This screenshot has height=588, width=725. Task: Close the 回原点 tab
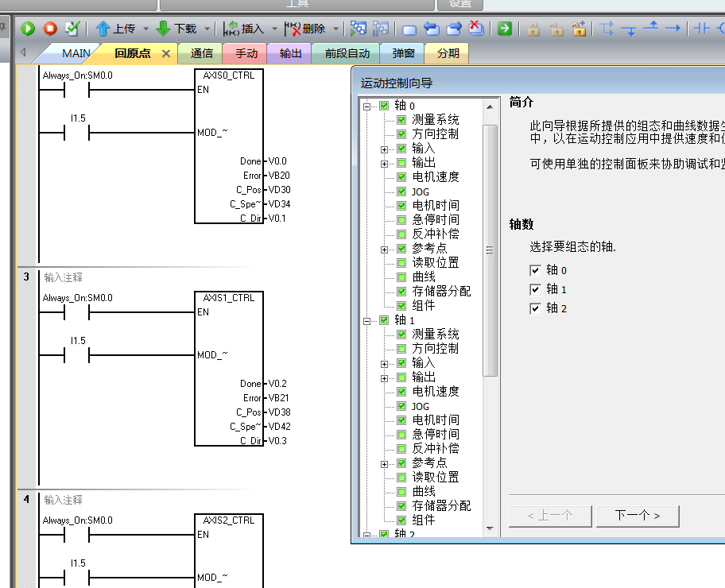pos(166,54)
